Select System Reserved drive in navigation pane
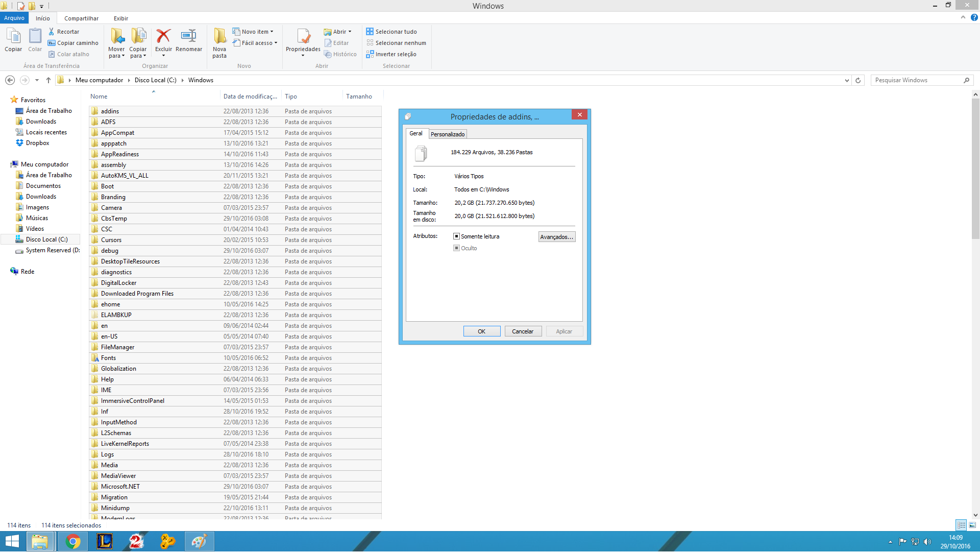 pyautogui.click(x=48, y=250)
